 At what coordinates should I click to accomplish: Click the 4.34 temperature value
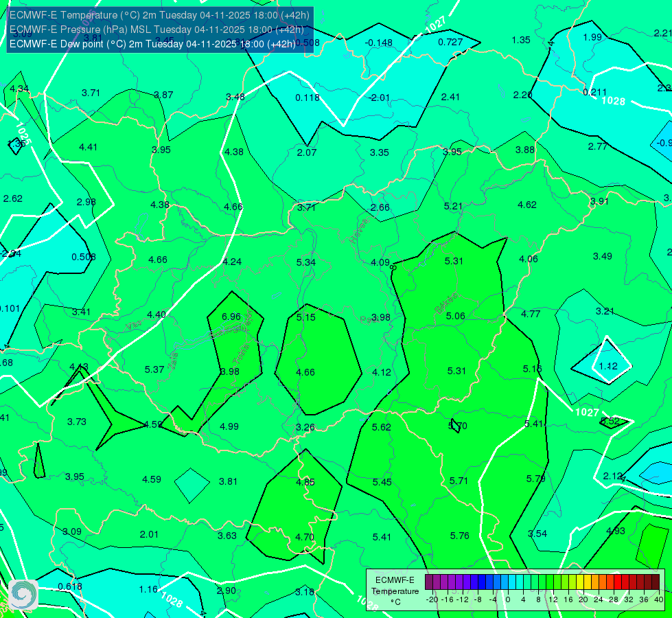pyautogui.click(x=19, y=89)
